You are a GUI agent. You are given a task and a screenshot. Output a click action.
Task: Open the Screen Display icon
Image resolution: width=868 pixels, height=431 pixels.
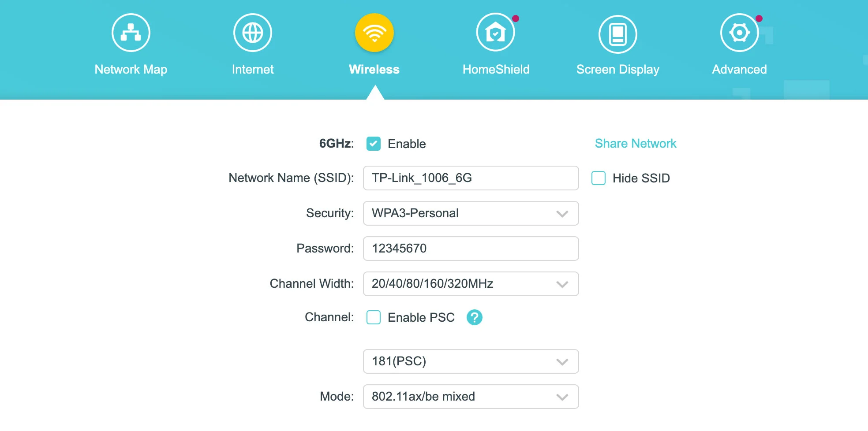click(x=618, y=34)
